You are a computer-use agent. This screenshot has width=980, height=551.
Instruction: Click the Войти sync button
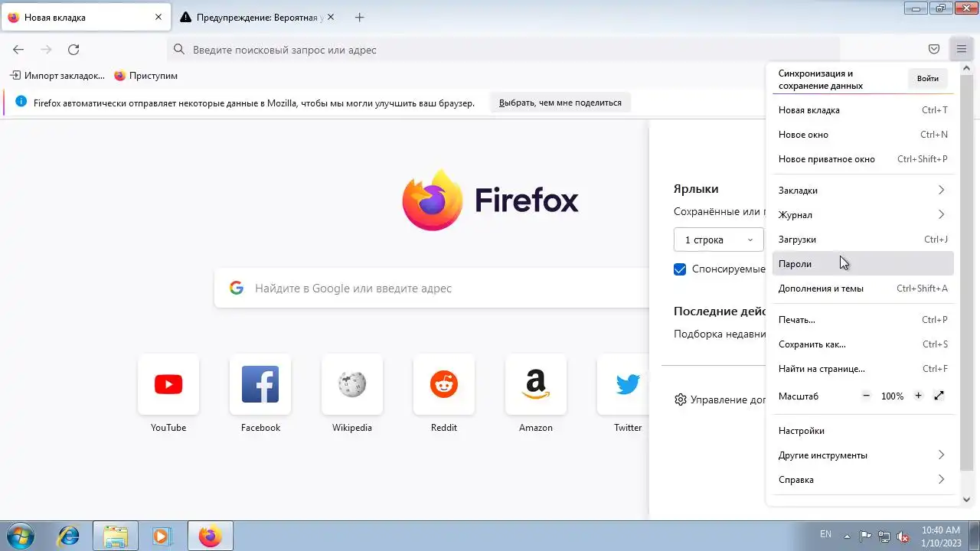[927, 78]
